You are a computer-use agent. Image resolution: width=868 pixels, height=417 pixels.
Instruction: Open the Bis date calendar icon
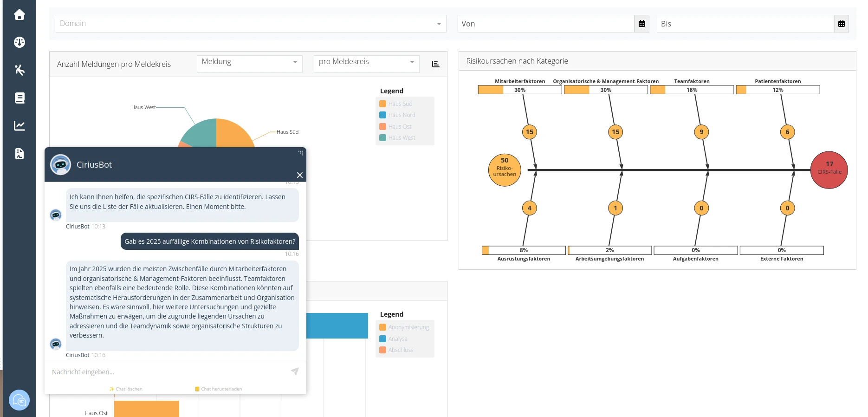coord(841,24)
